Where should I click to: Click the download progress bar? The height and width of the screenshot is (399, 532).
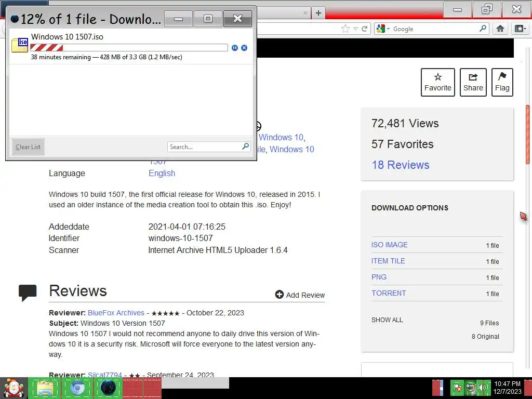pos(129,47)
